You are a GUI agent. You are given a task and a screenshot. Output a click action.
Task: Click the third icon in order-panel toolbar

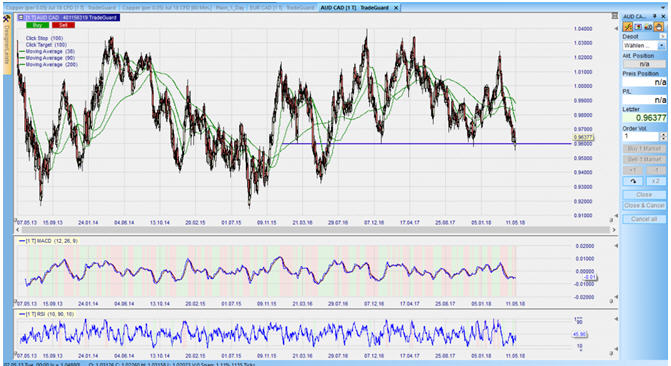[x=648, y=27]
